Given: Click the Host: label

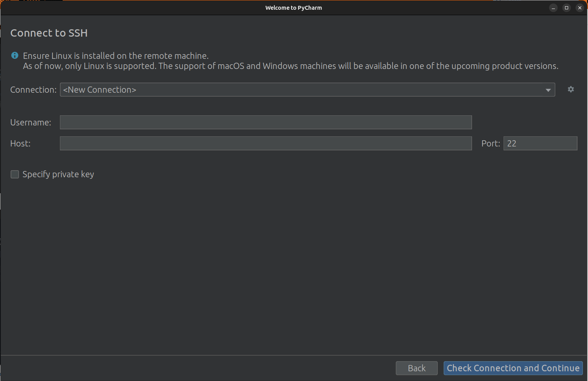Looking at the screenshot, I should [x=21, y=143].
